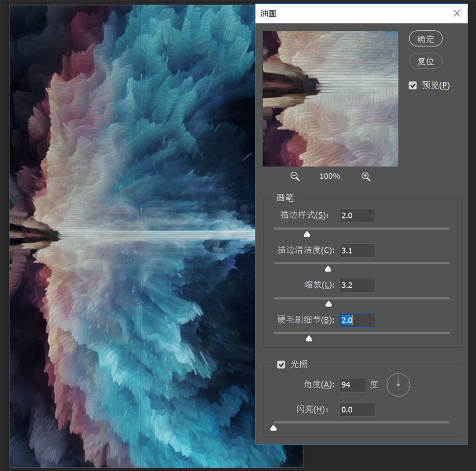Screen dimensions: 476x471
Task: Click the 描边样式 slider handle
Action: click(x=307, y=234)
